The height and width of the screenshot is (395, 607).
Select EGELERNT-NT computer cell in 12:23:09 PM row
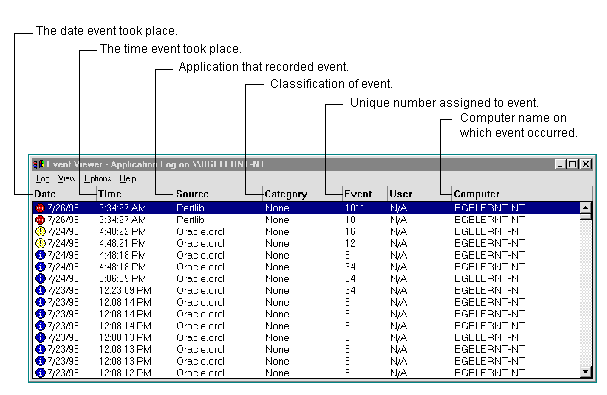(489, 290)
